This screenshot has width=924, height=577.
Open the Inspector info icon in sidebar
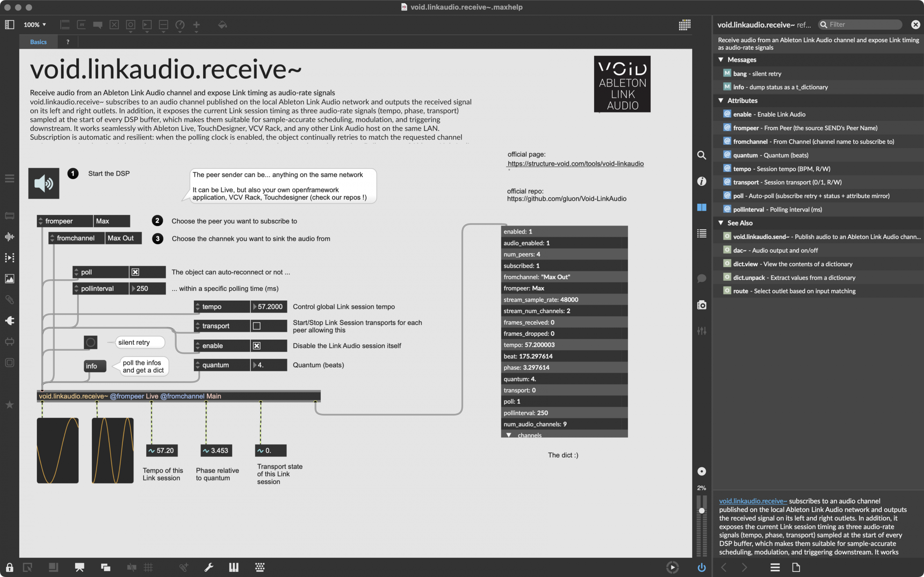pyautogui.click(x=702, y=181)
